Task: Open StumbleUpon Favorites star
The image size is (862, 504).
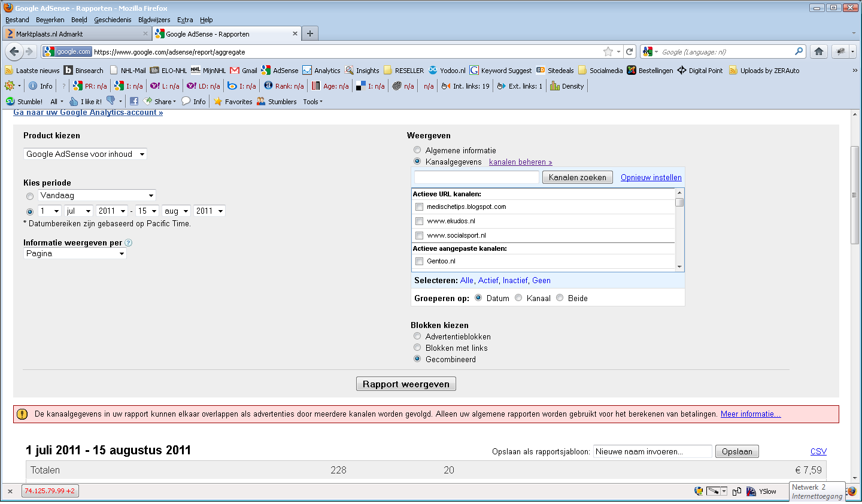Action: pyautogui.click(x=233, y=102)
